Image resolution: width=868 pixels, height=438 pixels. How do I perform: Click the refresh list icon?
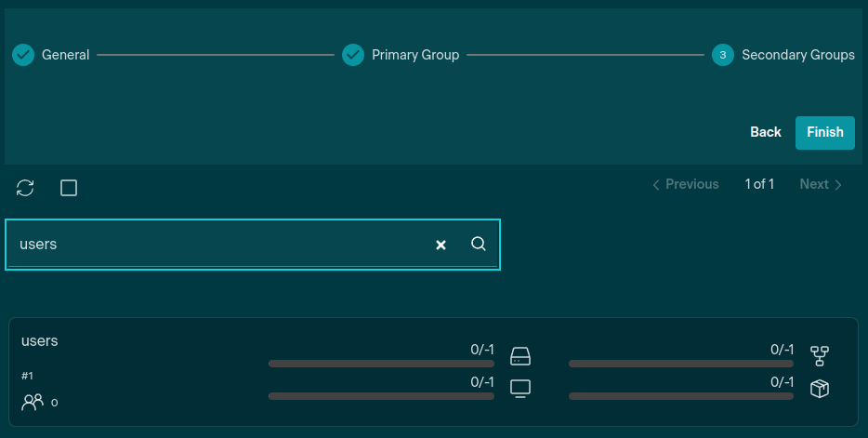tap(25, 188)
